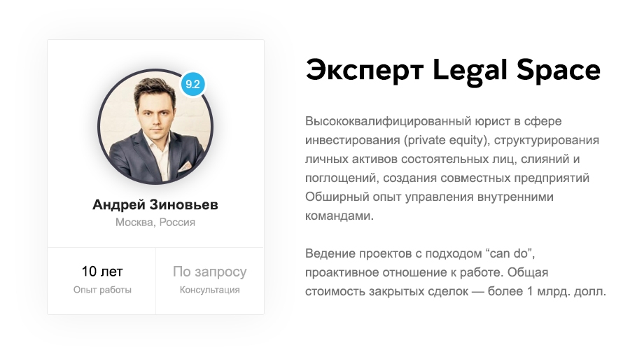644x350 pixels.
Task: Select the Опыт работы label
Action: 102,290
